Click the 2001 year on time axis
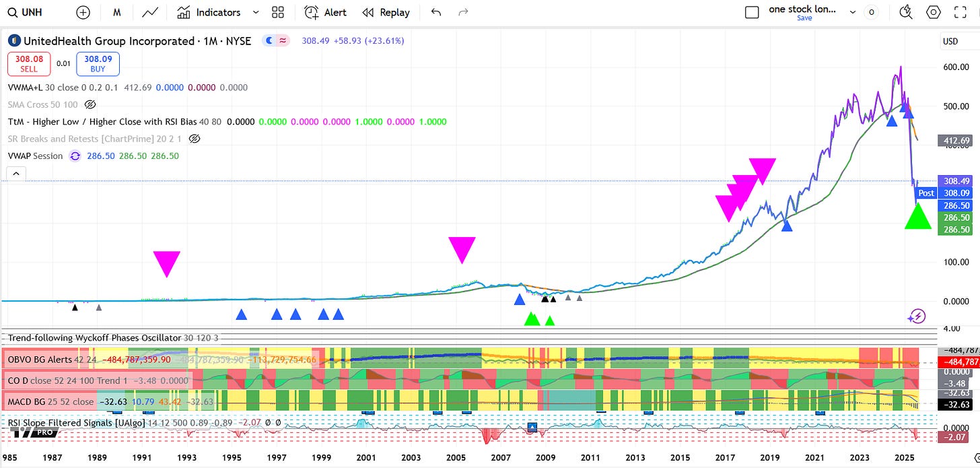980x468 pixels. coord(366,458)
